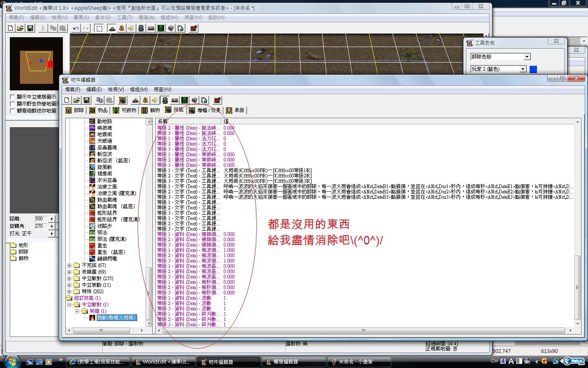Open 劇本(S) menu in WorldEdit window

pos(103,18)
